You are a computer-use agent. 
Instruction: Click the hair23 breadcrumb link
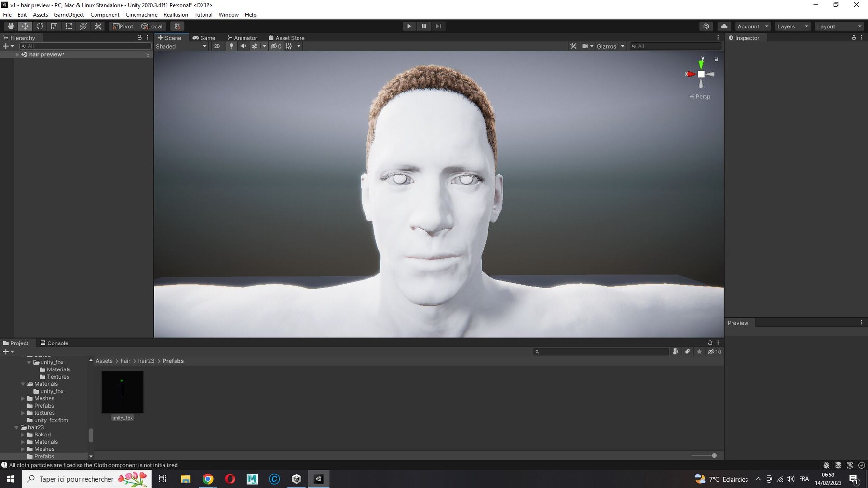[146, 361]
